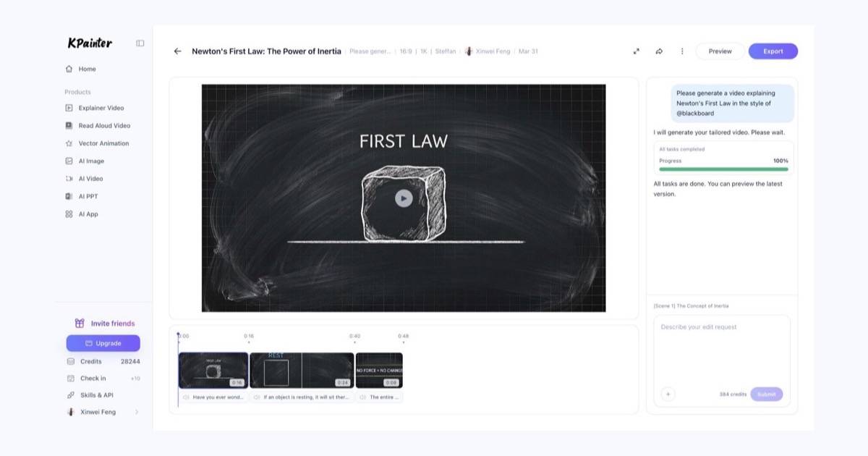The image size is (868, 456).
Task: Open the Explainer Video product
Action: point(101,108)
